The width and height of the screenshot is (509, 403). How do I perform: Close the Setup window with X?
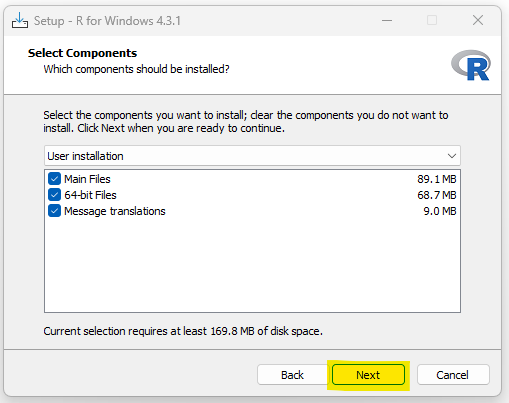tap(478, 20)
